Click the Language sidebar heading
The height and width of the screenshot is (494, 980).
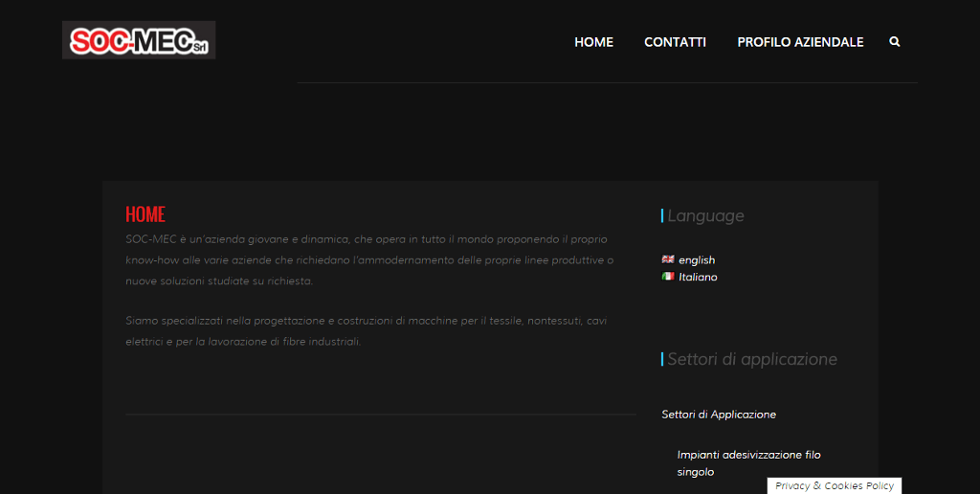coord(705,215)
